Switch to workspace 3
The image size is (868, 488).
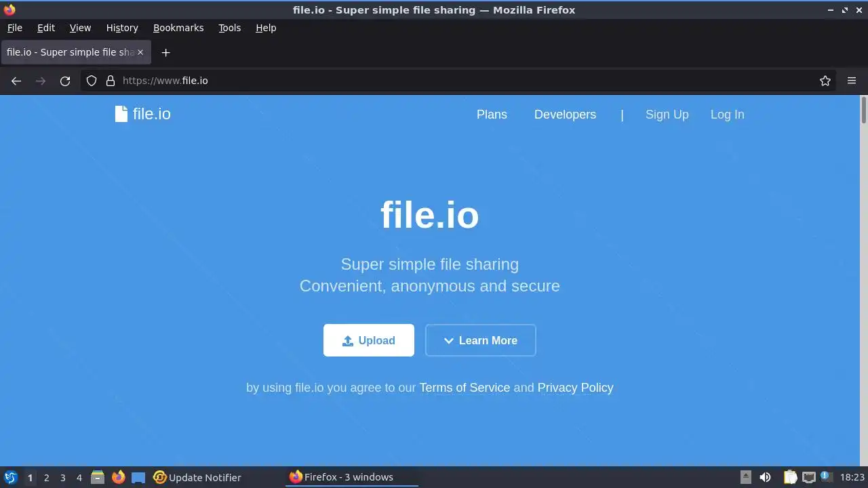[x=62, y=477]
